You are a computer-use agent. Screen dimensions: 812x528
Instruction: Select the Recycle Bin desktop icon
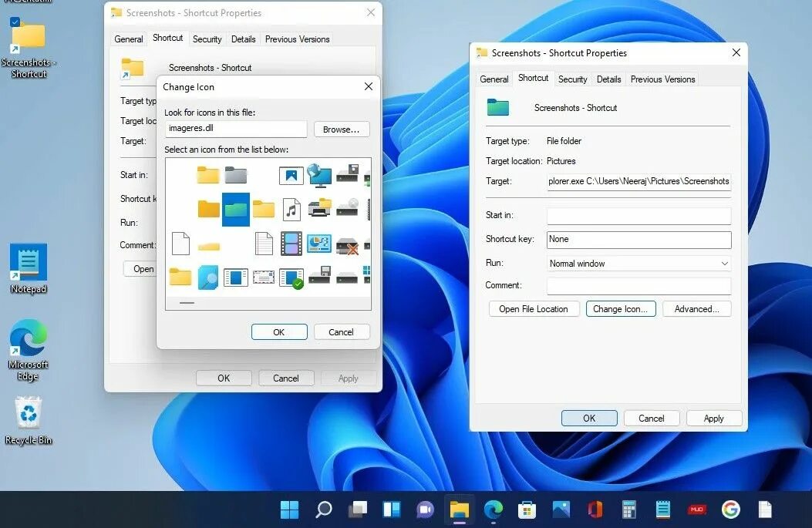tap(29, 420)
